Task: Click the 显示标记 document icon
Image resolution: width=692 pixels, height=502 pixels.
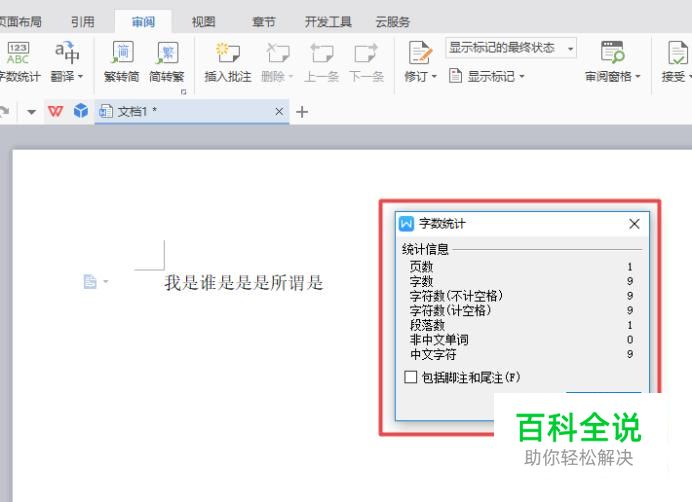Action: [455, 76]
